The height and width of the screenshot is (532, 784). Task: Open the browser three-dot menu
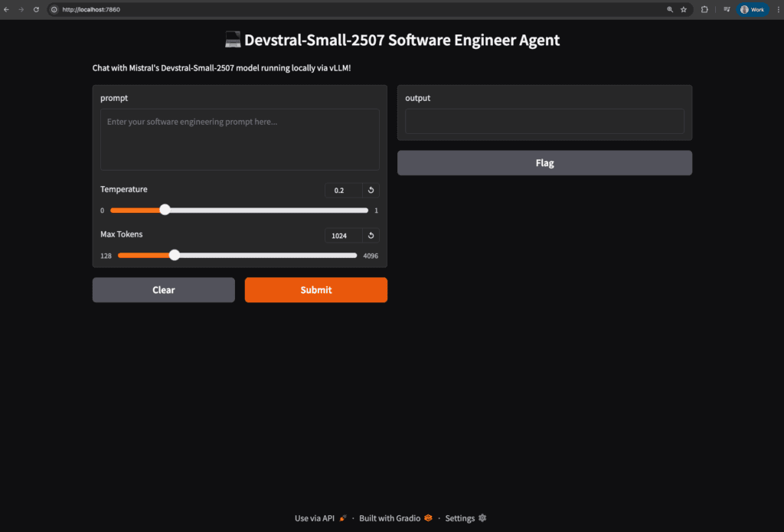point(779,9)
